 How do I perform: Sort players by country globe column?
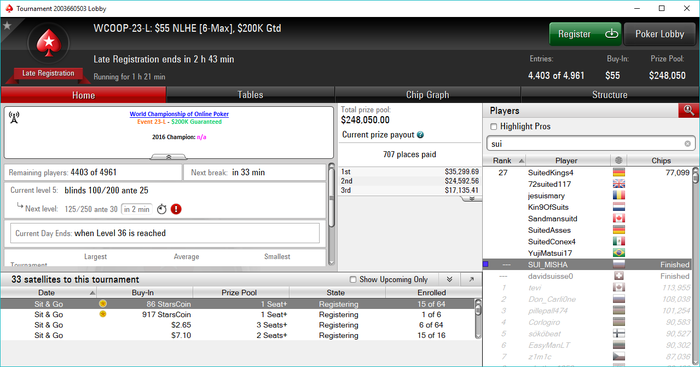618,160
